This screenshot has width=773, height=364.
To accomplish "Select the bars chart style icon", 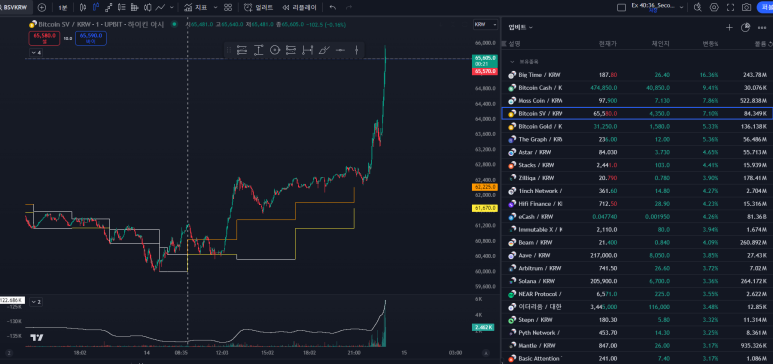I will (x=83, y=7).
